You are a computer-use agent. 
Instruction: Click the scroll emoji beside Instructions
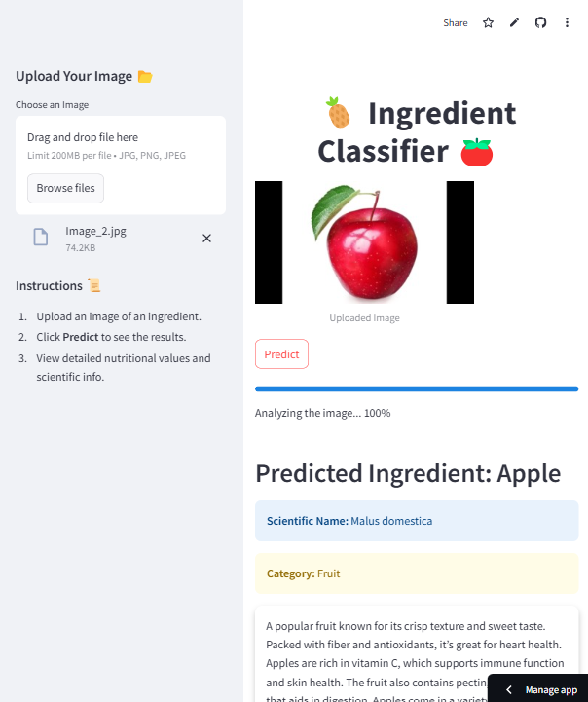94,285
